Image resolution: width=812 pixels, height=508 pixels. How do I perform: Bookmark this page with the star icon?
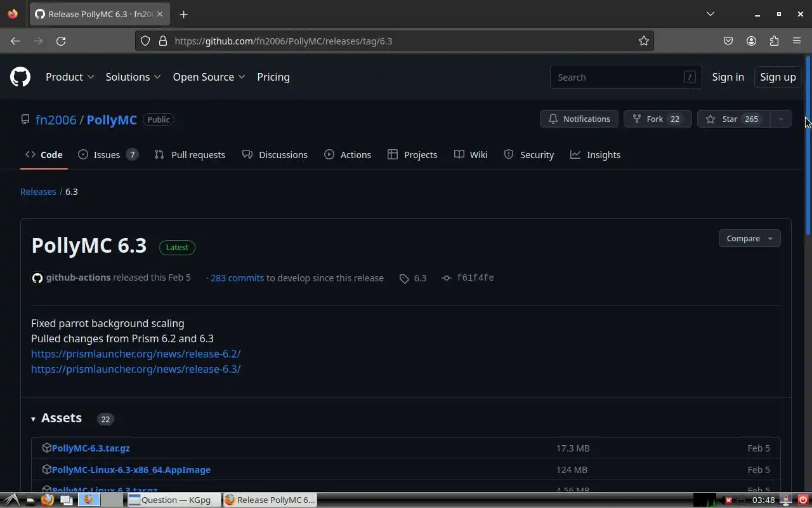644,41
